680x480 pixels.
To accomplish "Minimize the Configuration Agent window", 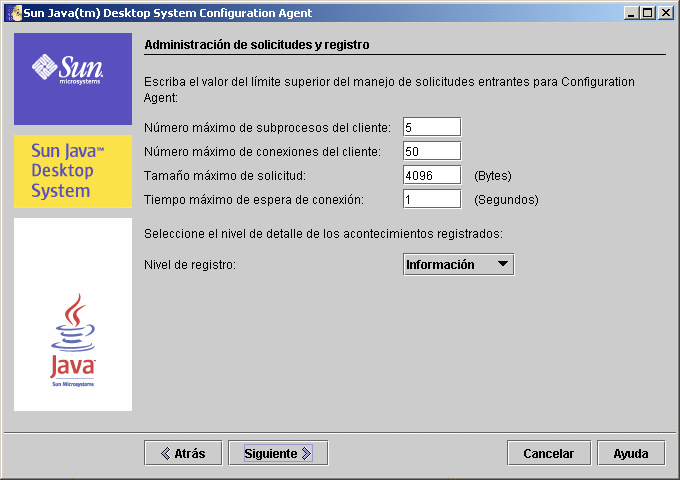I will (x=631, y=13).
